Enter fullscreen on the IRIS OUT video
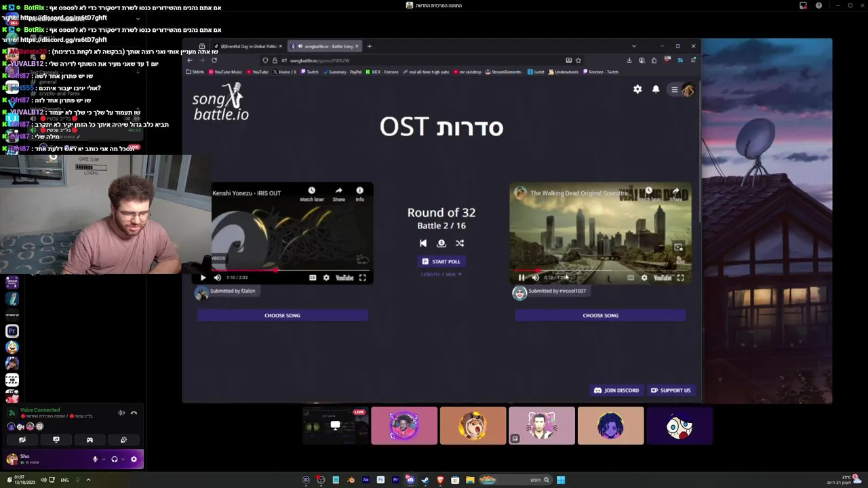Screen dimensions: 868x488 coord(363,278)
